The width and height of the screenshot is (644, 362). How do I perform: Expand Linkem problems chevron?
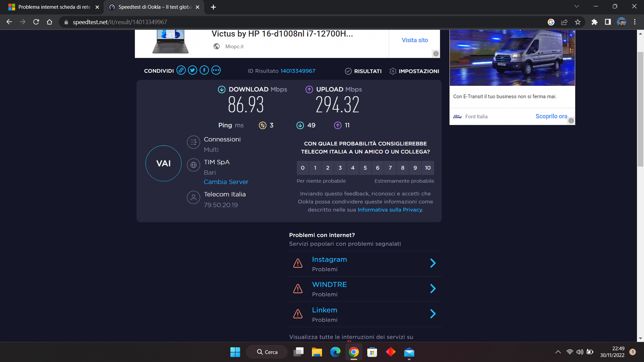click(433, 314)
